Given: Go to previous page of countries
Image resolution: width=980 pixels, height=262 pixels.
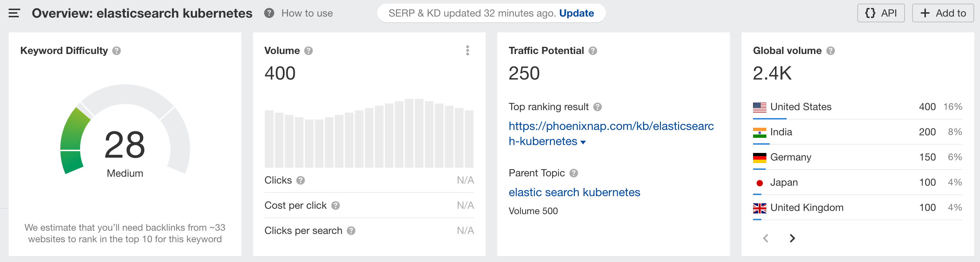Looking at the screenshot, I should point(765,238).
